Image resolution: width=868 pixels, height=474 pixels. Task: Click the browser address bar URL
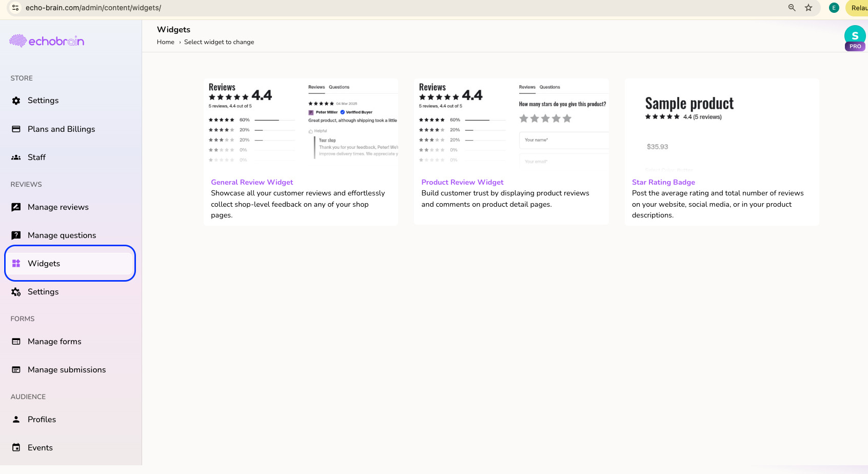93,8
